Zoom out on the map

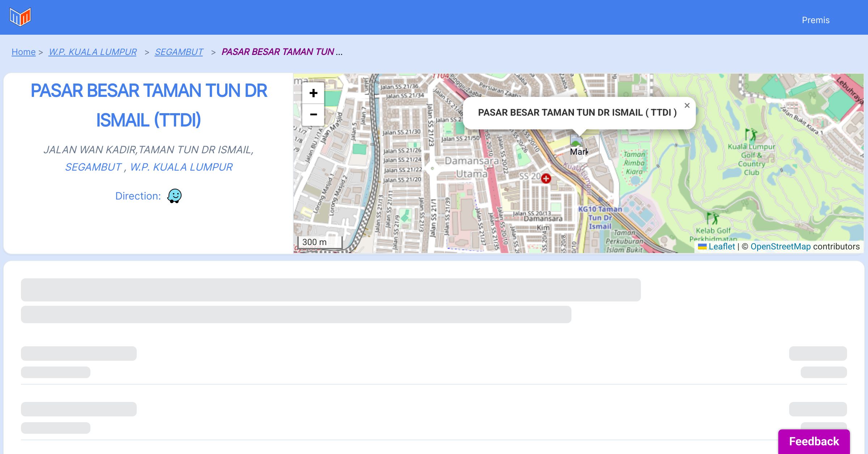(x=313, y=115)
